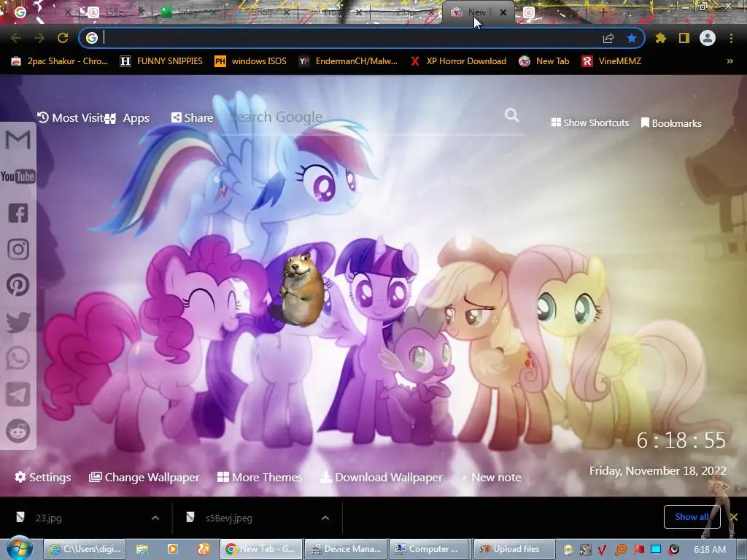Image resolution: width=747 pixels, height=560 pixels.
Task: Click Download Wallpaper
Action: click(382, 477)
